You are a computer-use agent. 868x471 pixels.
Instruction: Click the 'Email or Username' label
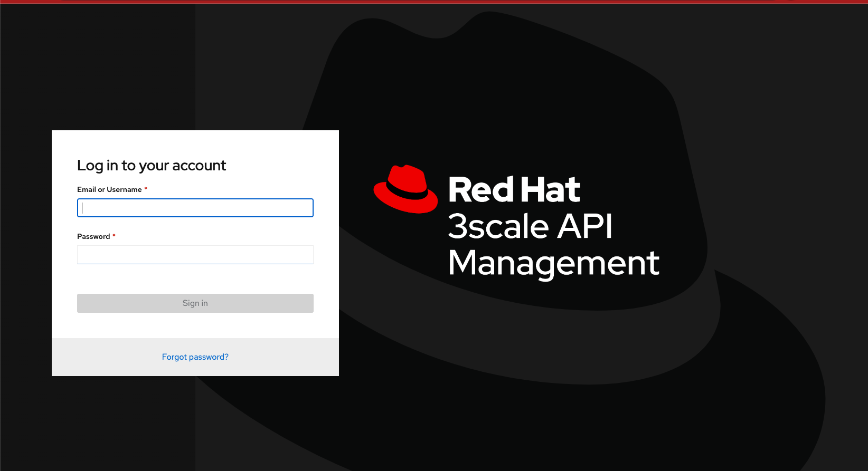(x=109, y=189)
